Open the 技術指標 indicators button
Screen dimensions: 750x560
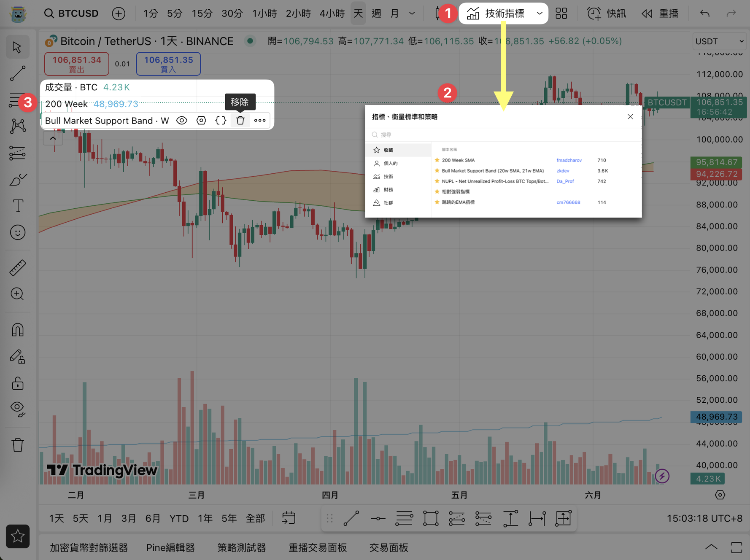[x=495, y=13]
